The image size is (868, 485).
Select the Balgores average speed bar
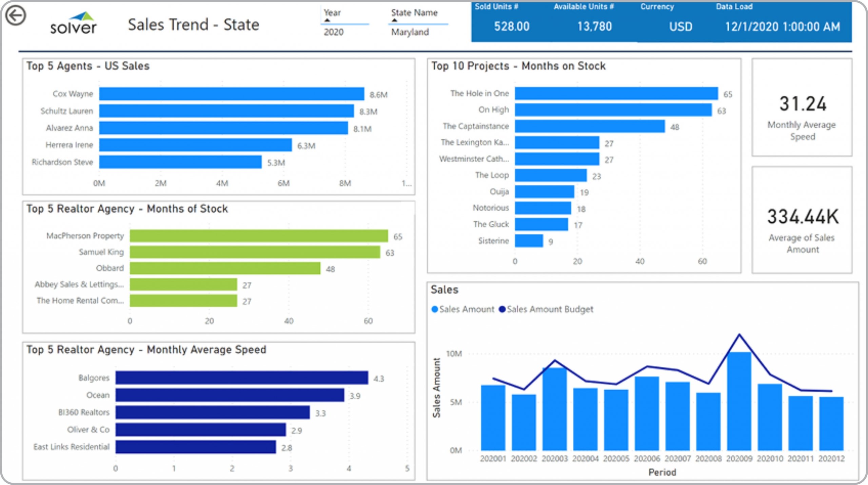pos(241,378)
